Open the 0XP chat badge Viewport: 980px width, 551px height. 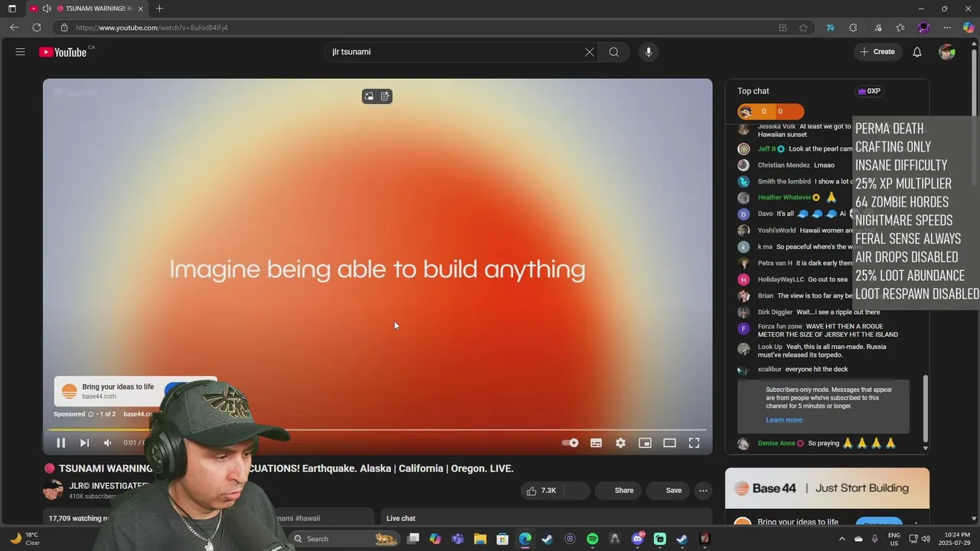(869, 91)
